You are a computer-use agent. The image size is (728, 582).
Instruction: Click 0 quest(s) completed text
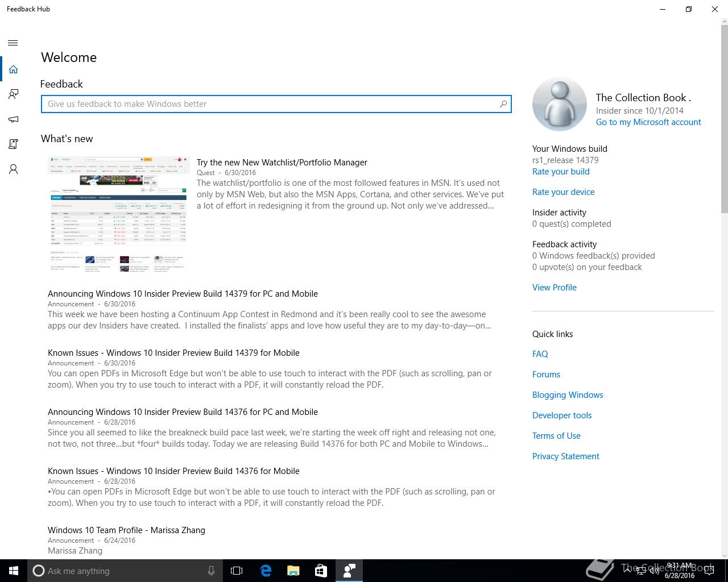click(x=572, y=224)
